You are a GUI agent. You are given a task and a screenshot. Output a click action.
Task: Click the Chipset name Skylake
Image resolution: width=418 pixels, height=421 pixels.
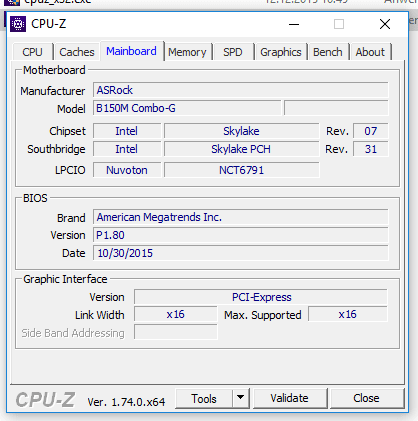(x=242, y=131)
